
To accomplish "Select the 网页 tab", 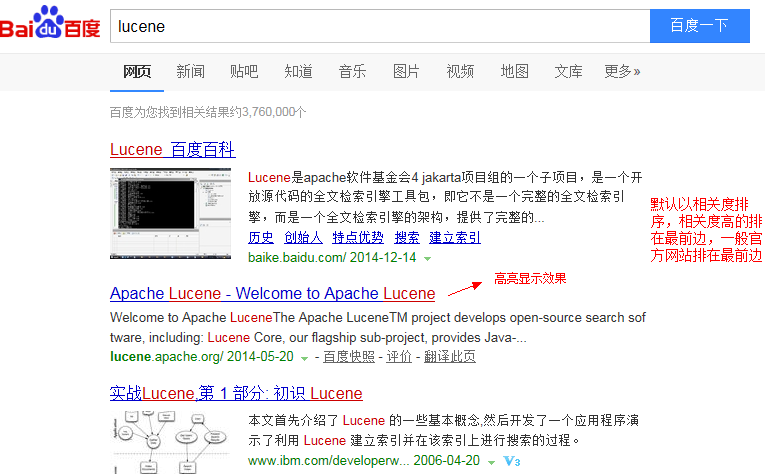I will tap(137, 72).
